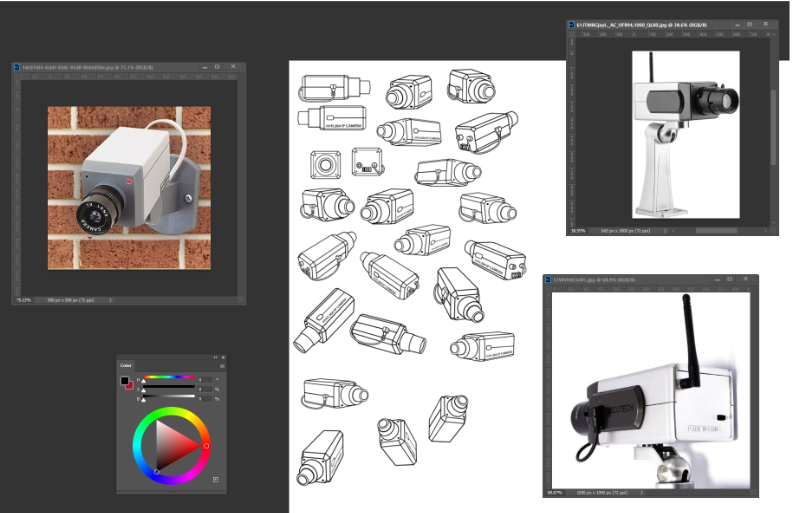Click document size text in brick-wall camera window

pos(70,300)
